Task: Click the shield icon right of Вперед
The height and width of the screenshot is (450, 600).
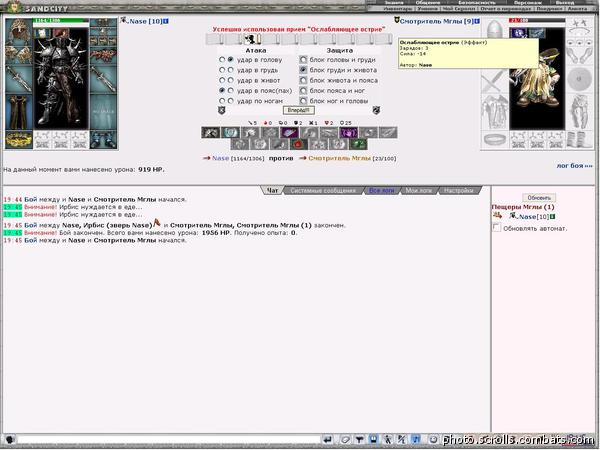Action: coord(376,110)
